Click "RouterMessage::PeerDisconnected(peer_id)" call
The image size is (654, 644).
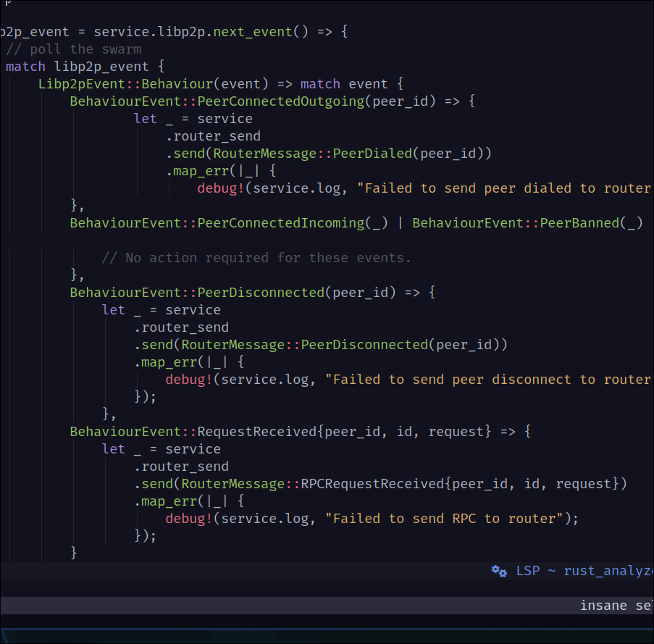coord(340,345)
